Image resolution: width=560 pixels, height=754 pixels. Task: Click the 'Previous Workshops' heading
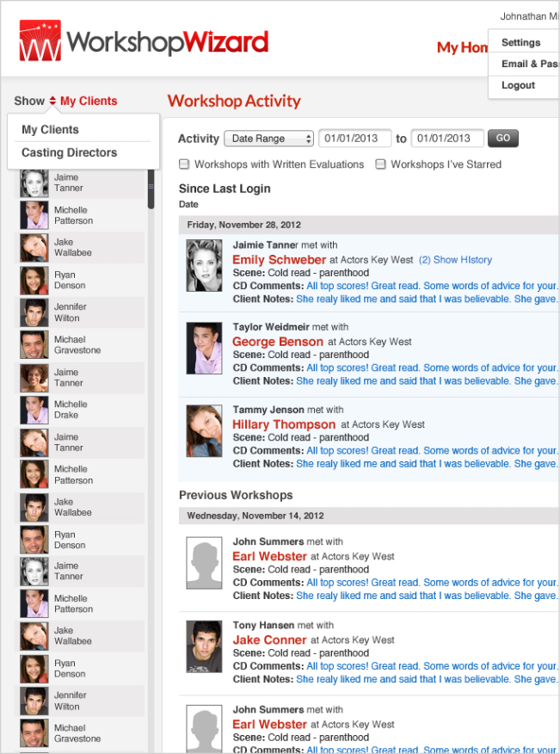tap(236, 495)
